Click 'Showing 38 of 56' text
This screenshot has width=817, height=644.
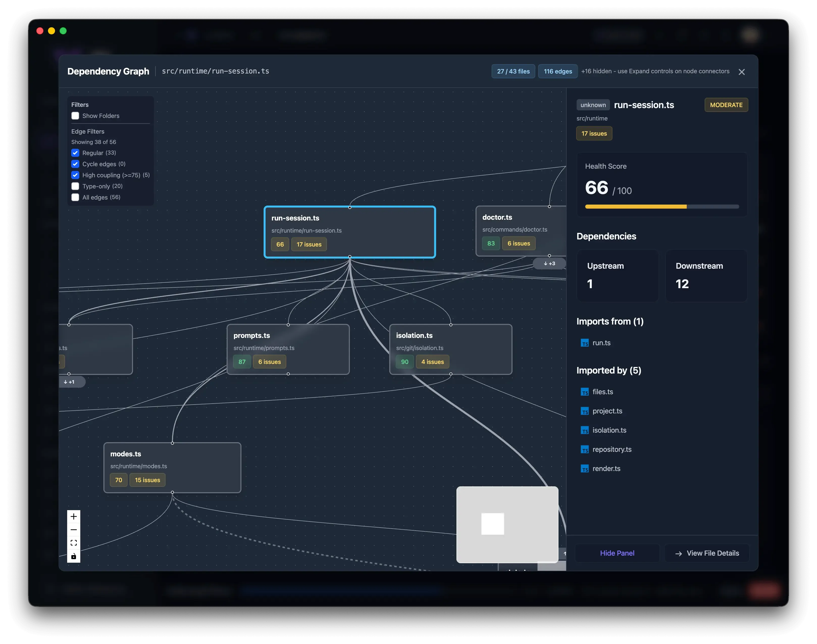coord(94,142)
